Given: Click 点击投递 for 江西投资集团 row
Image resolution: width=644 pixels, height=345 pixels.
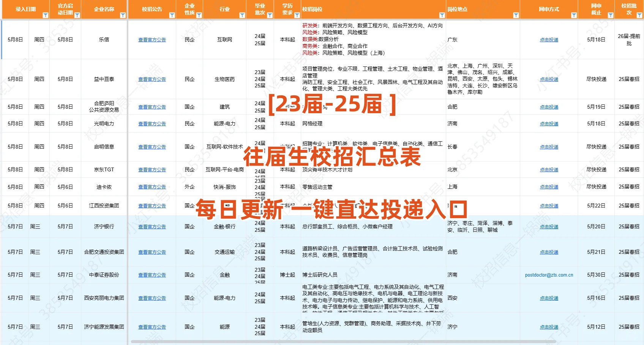Looking at the screenshot, I should (549, 206).
